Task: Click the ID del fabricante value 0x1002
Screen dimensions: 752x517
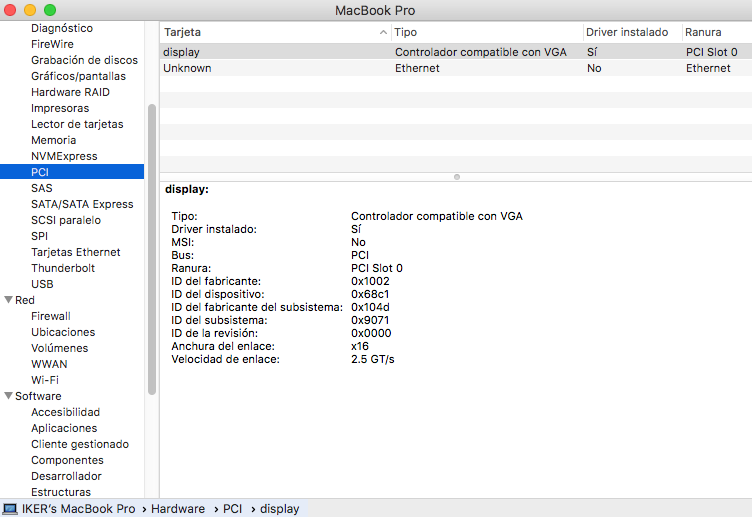Action: point(370,281)
